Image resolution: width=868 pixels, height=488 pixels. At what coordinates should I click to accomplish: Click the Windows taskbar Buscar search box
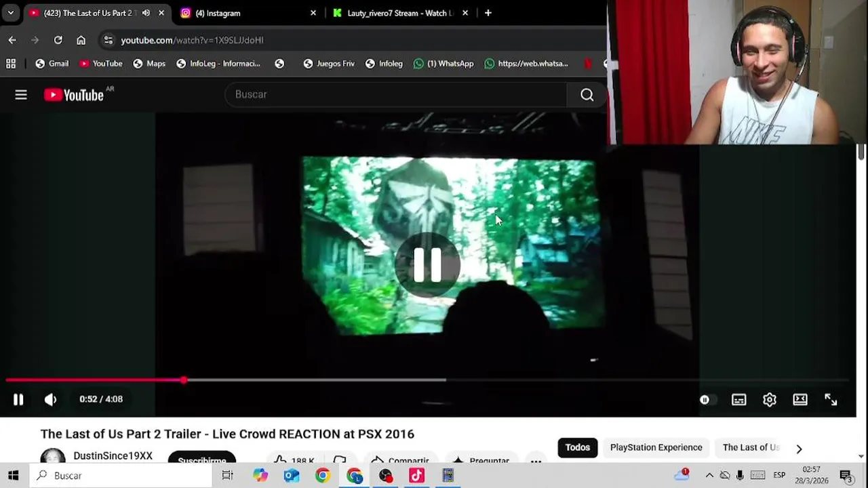pos(121,476)
